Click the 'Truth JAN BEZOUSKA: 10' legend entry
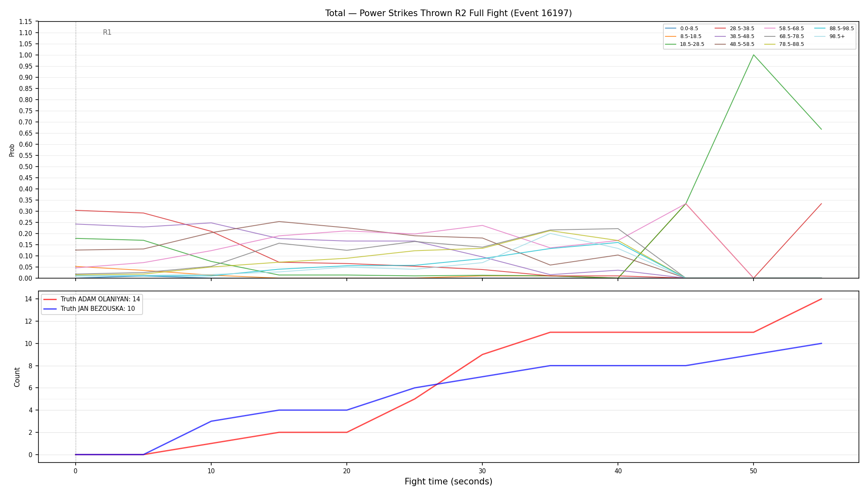 [x=89, y=309]
